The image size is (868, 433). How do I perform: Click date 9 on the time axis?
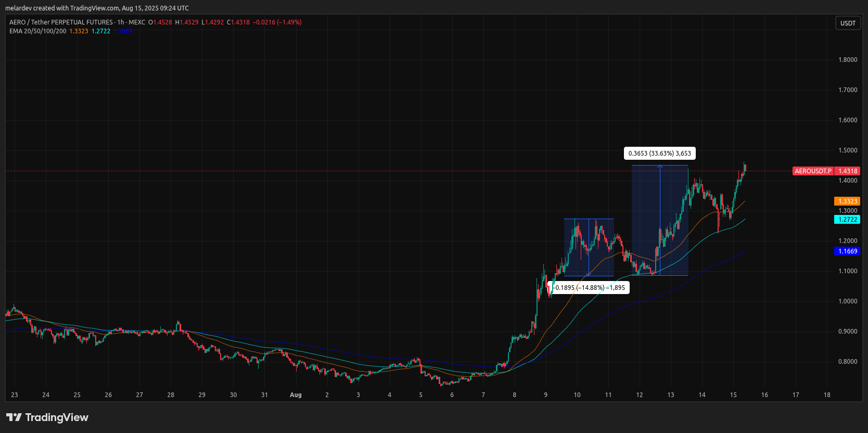tap(546, 395)
